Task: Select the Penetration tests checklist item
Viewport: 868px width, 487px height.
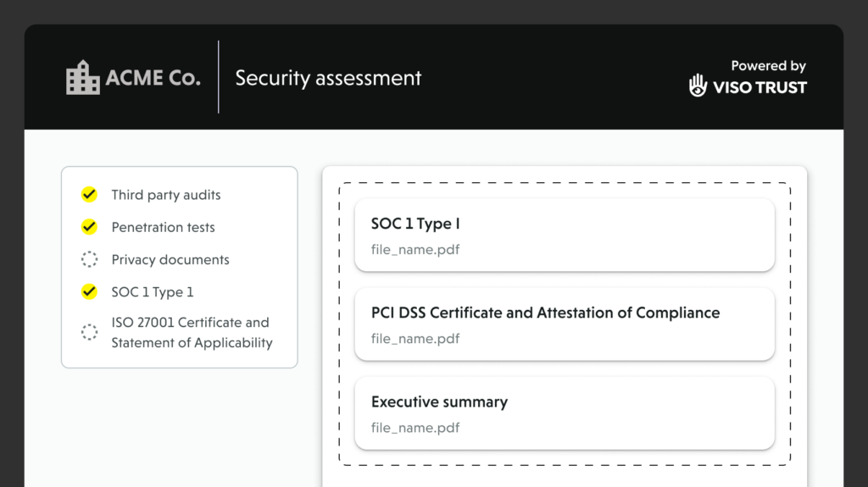Action: 163,227
